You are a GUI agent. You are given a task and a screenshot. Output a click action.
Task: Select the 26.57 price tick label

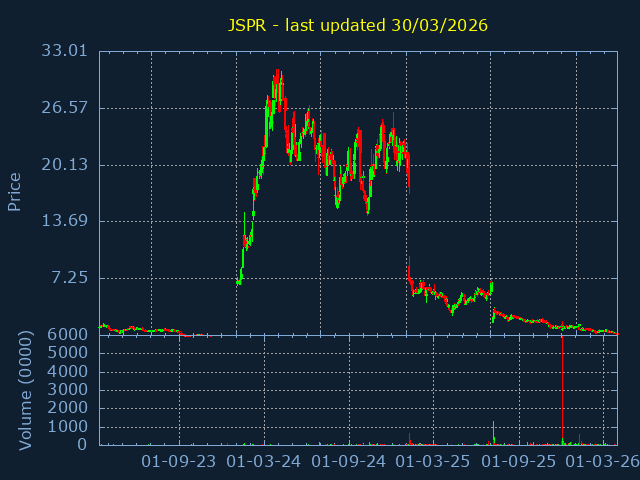click(x=65, y=108)
